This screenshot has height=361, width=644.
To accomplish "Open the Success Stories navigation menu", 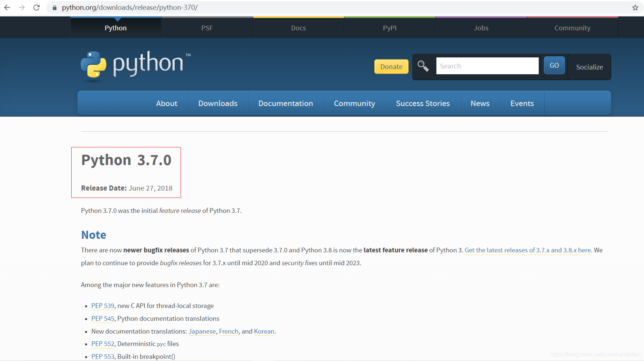I will [423, 104].
